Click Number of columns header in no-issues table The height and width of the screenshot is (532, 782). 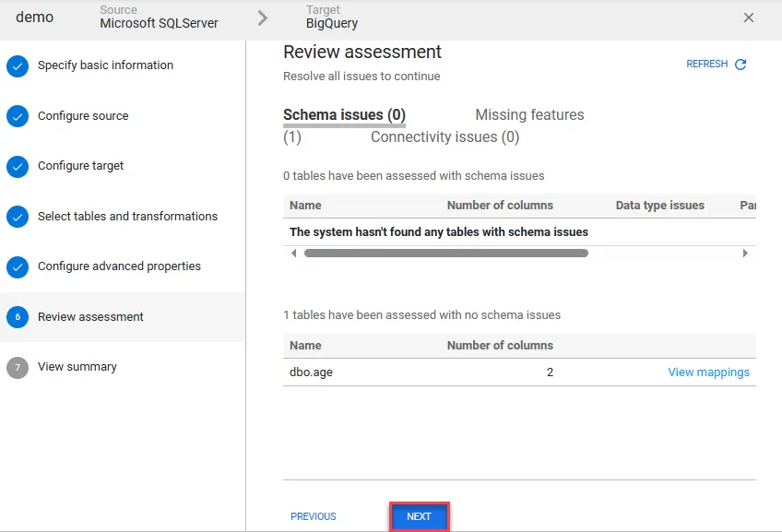500,346
